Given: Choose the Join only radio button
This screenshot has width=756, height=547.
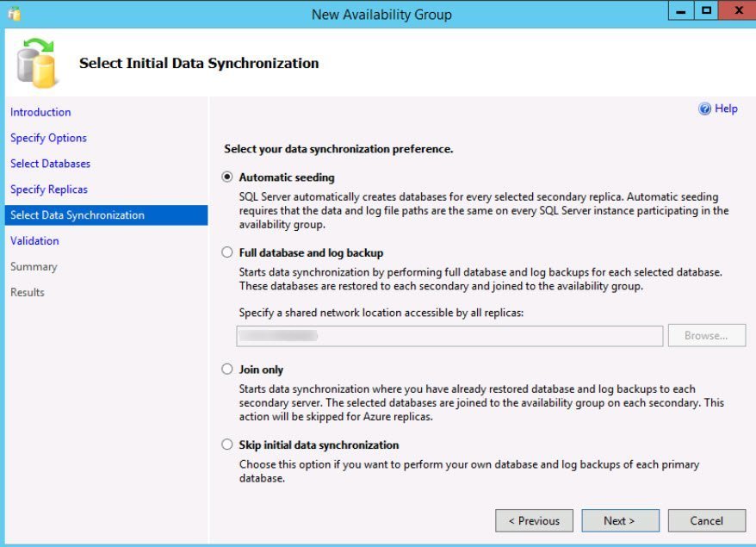Looking at the screenshot, I should pyautogui.click(x=227, y=369).
